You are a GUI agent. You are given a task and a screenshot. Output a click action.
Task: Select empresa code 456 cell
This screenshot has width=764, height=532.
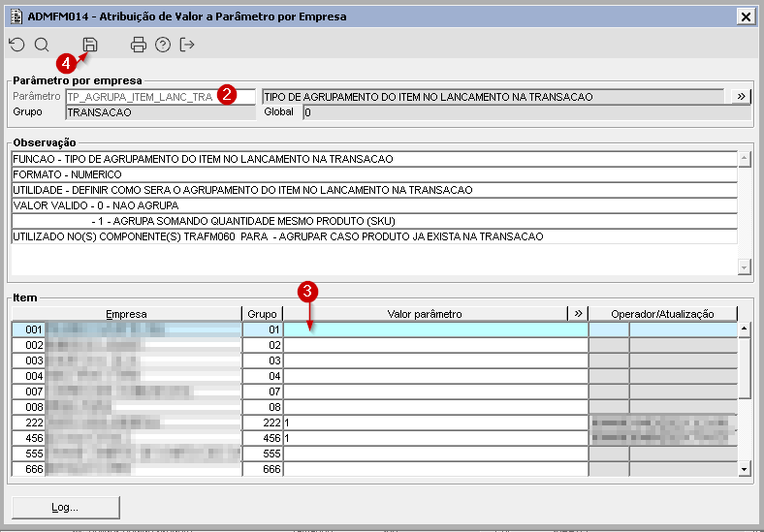(x=29, y=438)
